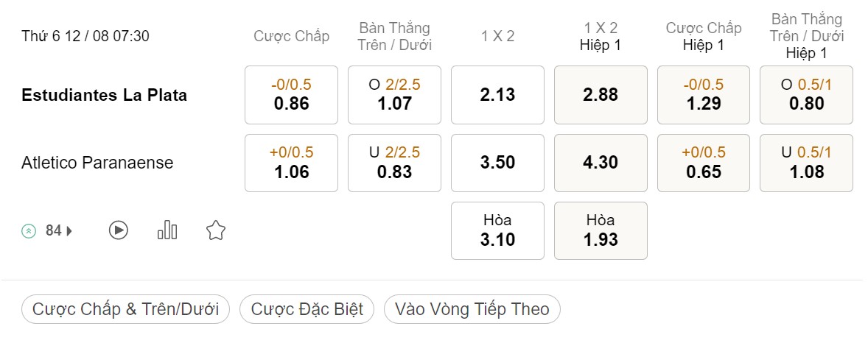This screenshot has height=343, width=868.
Task: Open the Cược Chấp & Trên/Dưới tab
Action: click(x=126, y=308)
